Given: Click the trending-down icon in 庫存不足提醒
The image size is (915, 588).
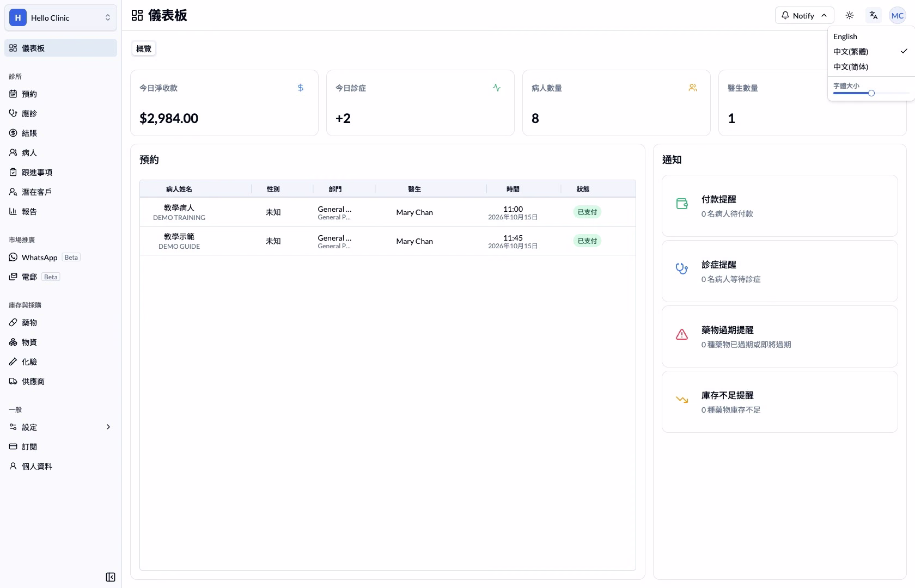Looking at the screenshot, I should click(682, 400).
